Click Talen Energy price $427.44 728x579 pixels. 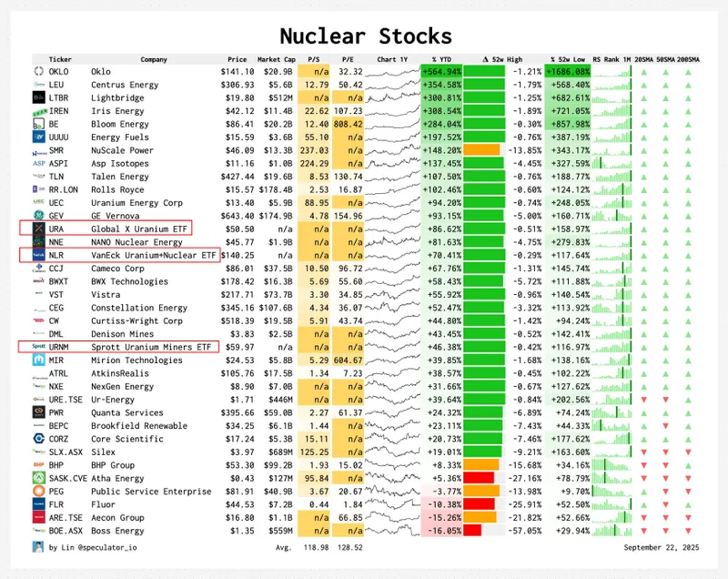point(238,177)
